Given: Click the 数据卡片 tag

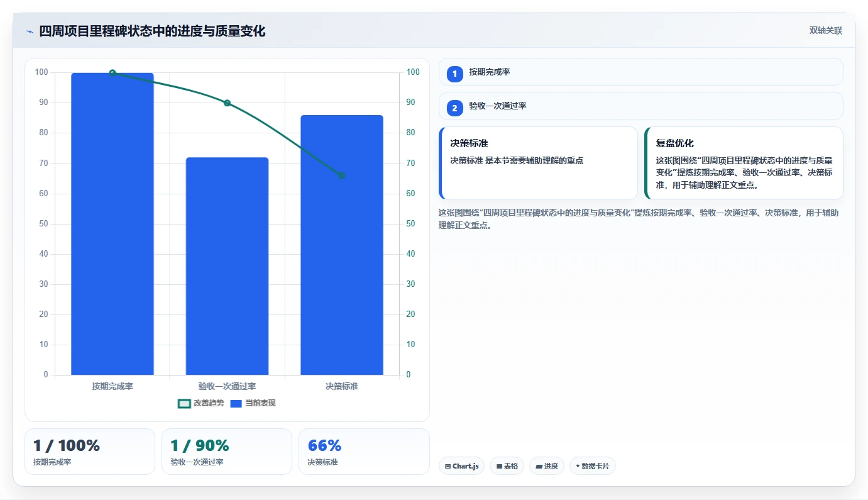Looking at the screenshot, I should point(592,466).
